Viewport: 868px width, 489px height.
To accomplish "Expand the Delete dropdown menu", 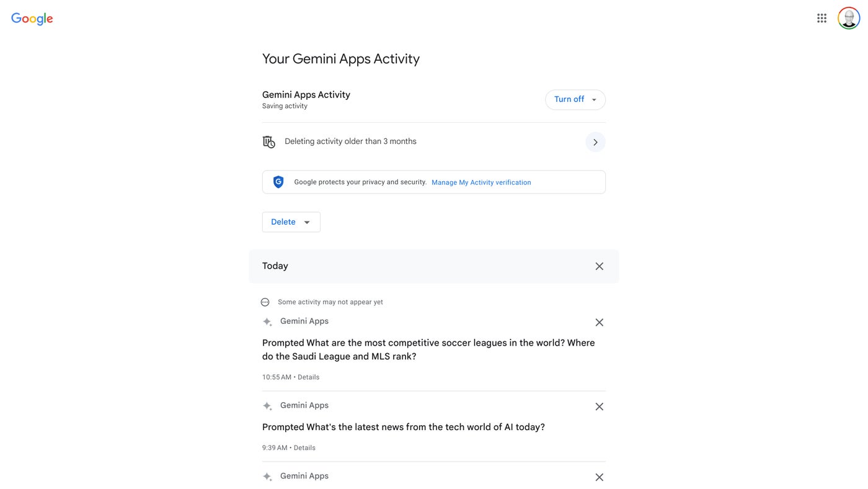I will (291, 222).
